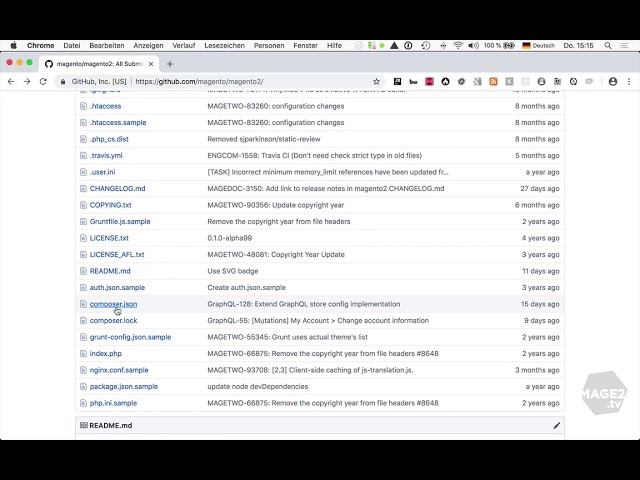Click the Wi-Fi status icon
640x480 pixels.
click(x=458, y=45)
